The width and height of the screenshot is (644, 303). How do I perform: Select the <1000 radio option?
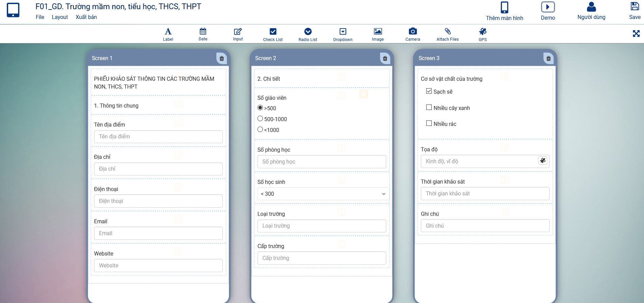[x=260, y=130]
